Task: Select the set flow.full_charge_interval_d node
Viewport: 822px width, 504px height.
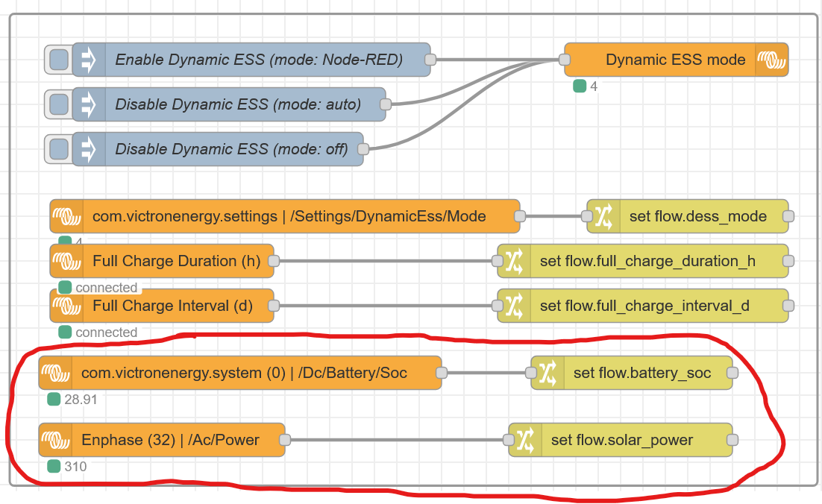Action: click(x=643, y=306)
